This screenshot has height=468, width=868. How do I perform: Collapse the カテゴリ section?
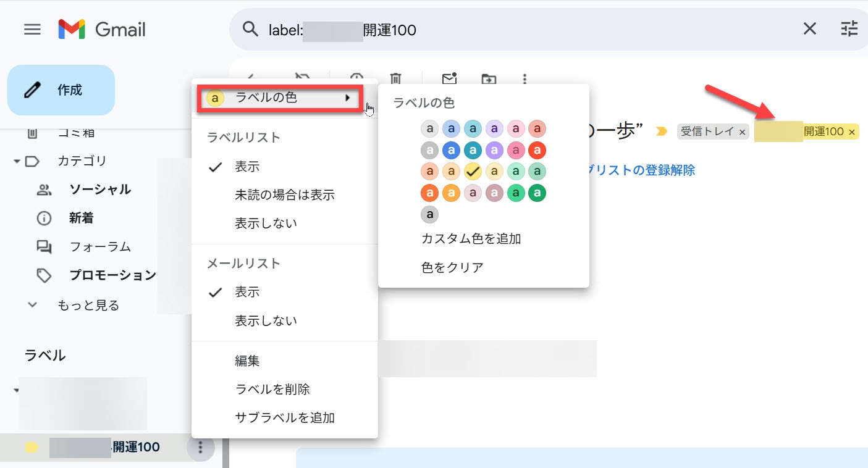pyautogui.click(x=16, y=161)
